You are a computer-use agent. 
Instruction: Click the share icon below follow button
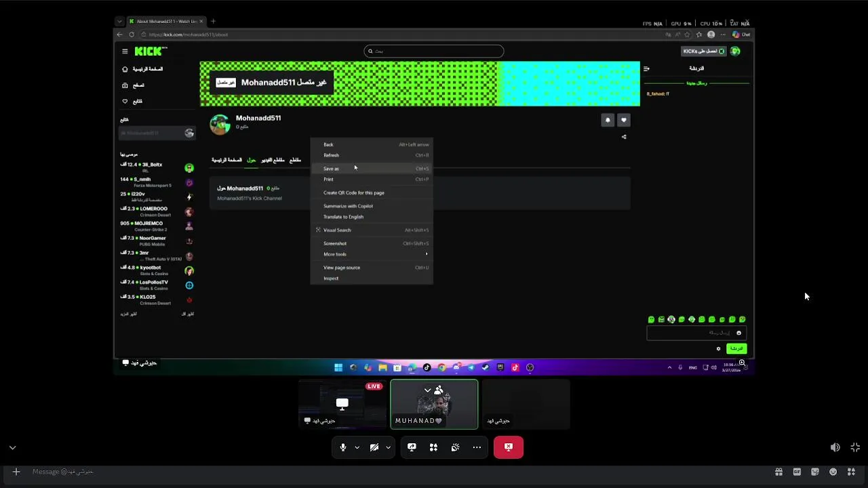pyautogui.click(x=624, y=137)
